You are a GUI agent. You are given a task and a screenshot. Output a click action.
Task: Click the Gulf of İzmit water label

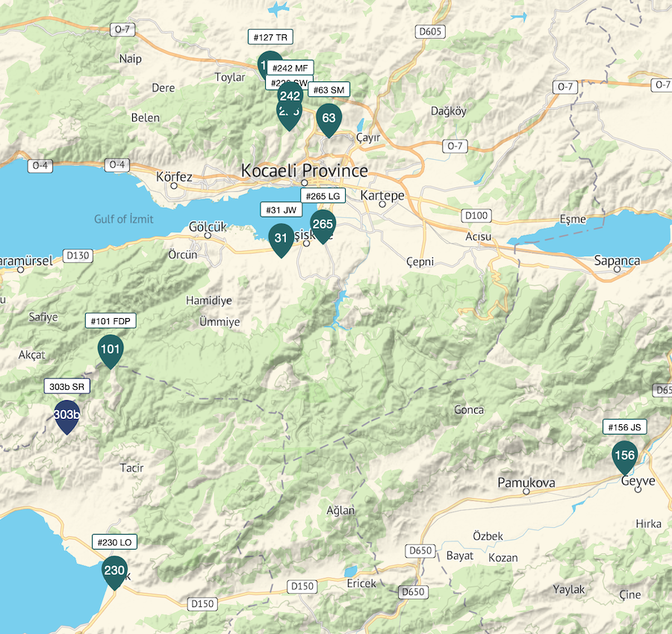click(124, 219)
